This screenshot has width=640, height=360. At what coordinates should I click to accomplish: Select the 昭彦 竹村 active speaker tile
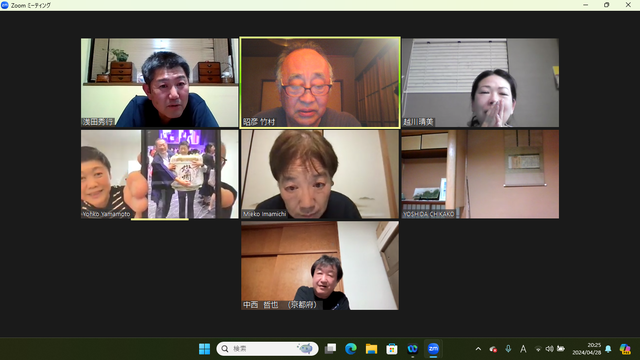click(x=320, y=83)
